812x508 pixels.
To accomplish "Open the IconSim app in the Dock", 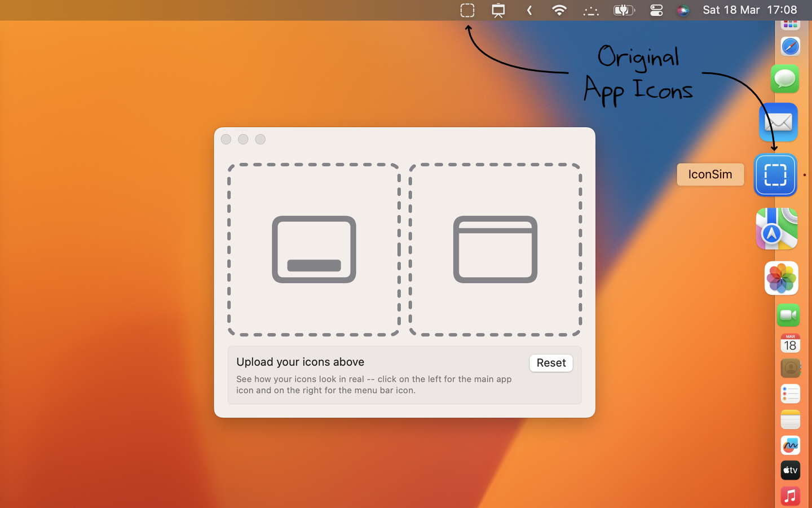I will coord(775,175).
